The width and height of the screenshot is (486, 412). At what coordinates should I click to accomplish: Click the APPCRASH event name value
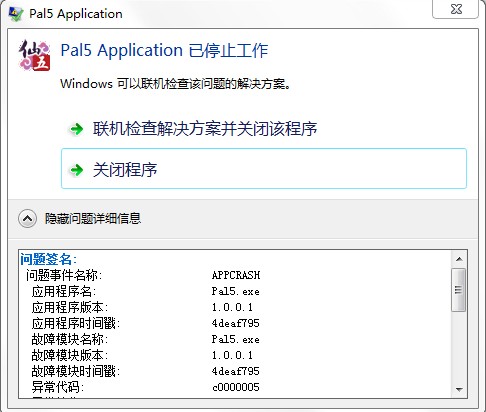point(236,275)
